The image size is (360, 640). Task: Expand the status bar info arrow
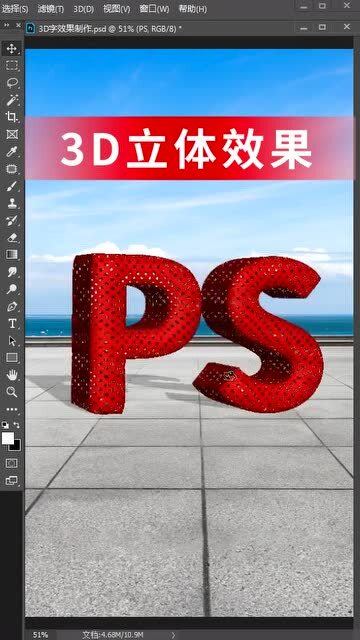(x=173, y=634)
